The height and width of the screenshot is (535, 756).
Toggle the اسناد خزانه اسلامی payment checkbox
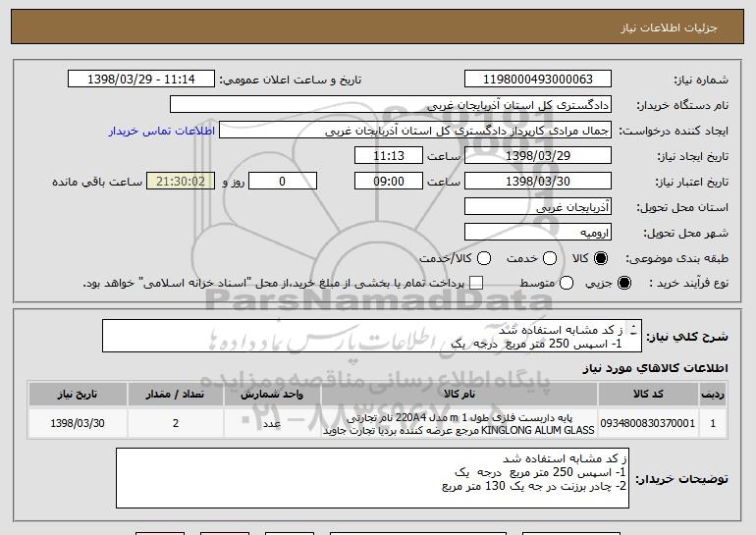(476, 283)
